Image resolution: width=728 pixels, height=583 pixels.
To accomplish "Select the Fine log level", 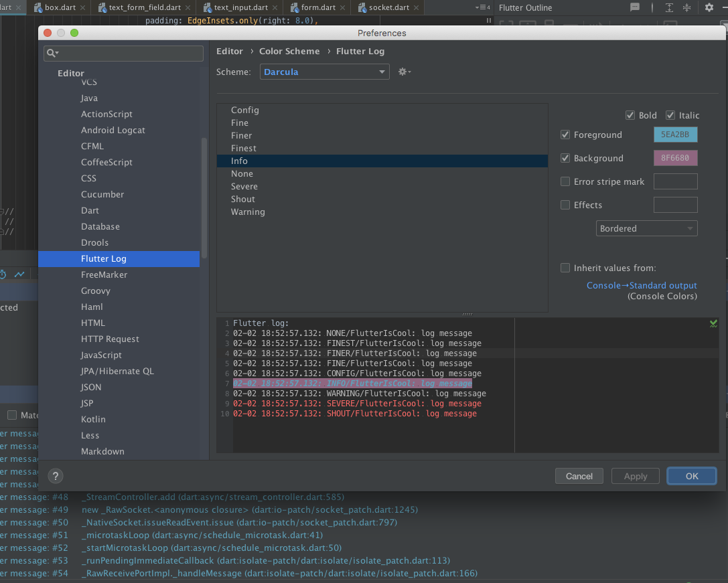I will point(382,122).
